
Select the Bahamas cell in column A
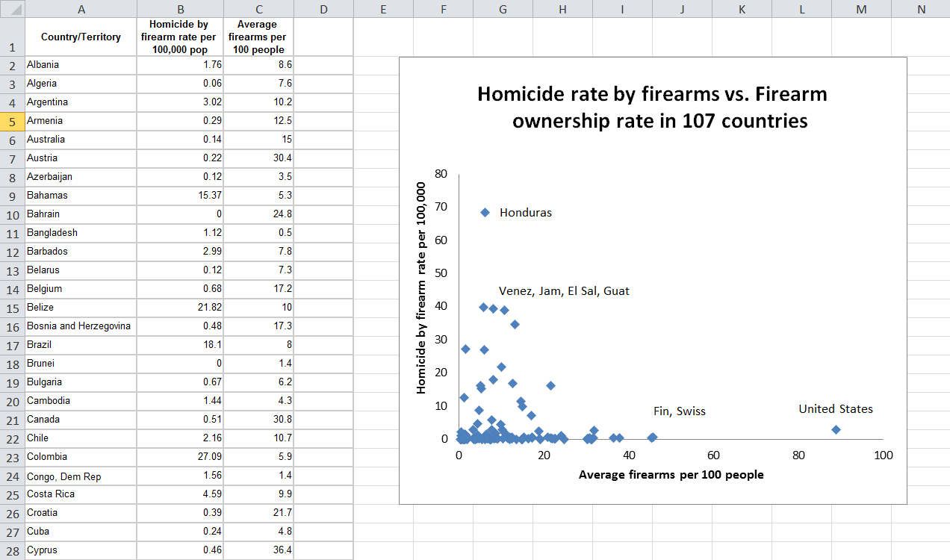tap(81, 196)
